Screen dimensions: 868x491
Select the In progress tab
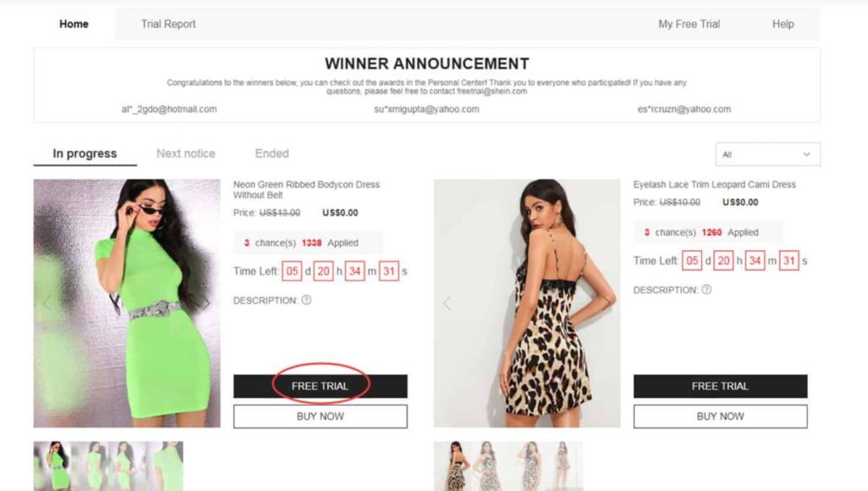tap(85, 153)
